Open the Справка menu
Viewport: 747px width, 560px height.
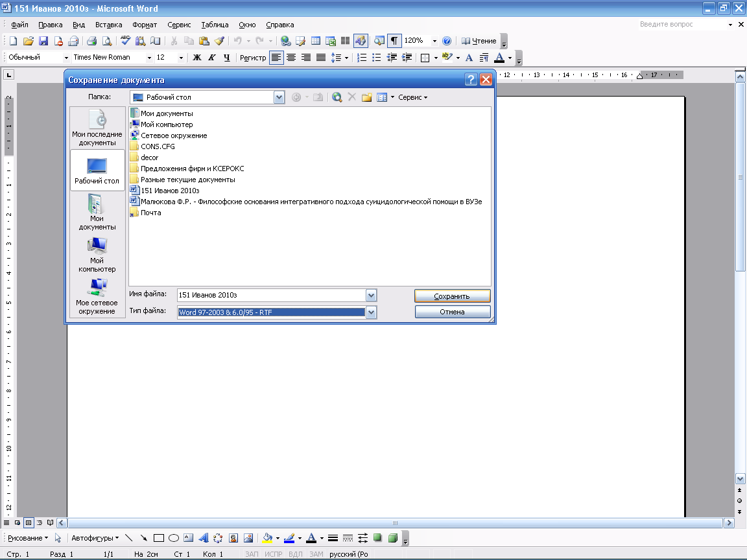point(279,25)
